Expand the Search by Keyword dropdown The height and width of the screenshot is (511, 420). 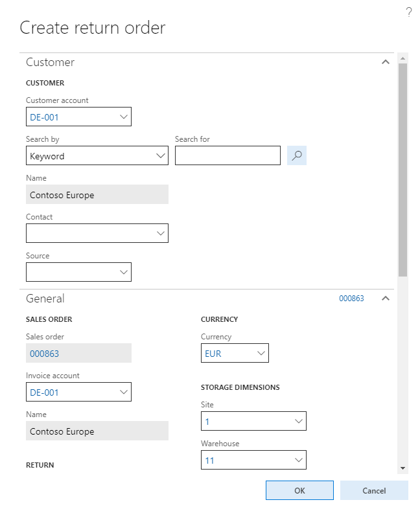point(161,155)
